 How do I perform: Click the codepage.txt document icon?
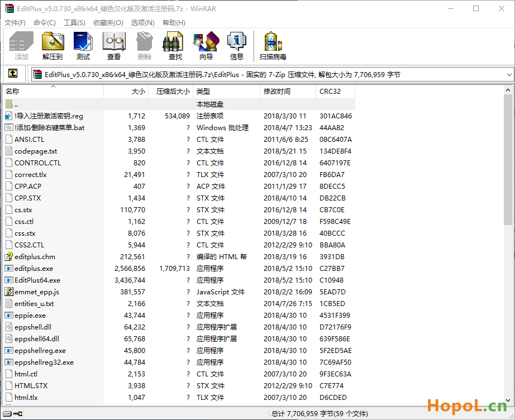[x=9, y=151]
